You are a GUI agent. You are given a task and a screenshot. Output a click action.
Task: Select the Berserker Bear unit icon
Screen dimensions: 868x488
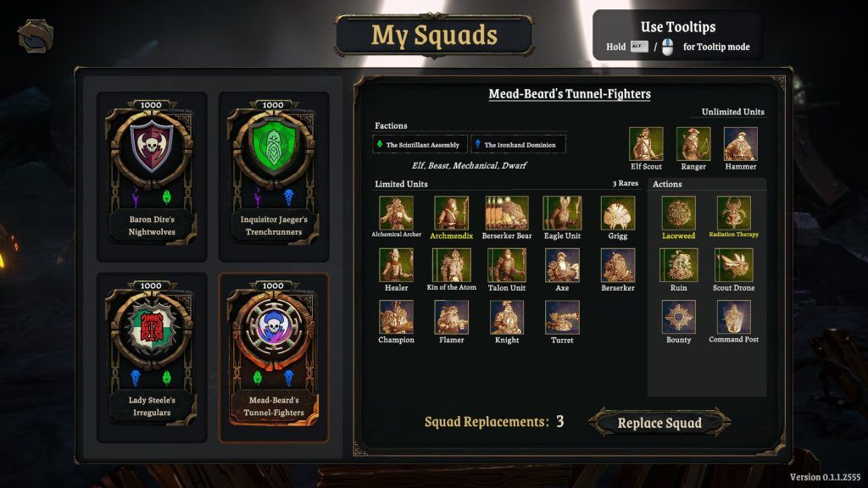point(507,213)
